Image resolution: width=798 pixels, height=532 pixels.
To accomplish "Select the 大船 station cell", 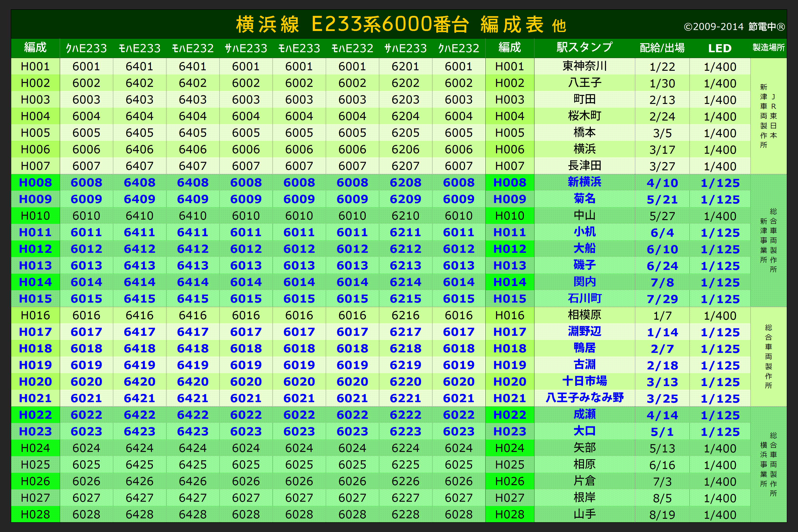I will tap(584, 248).
